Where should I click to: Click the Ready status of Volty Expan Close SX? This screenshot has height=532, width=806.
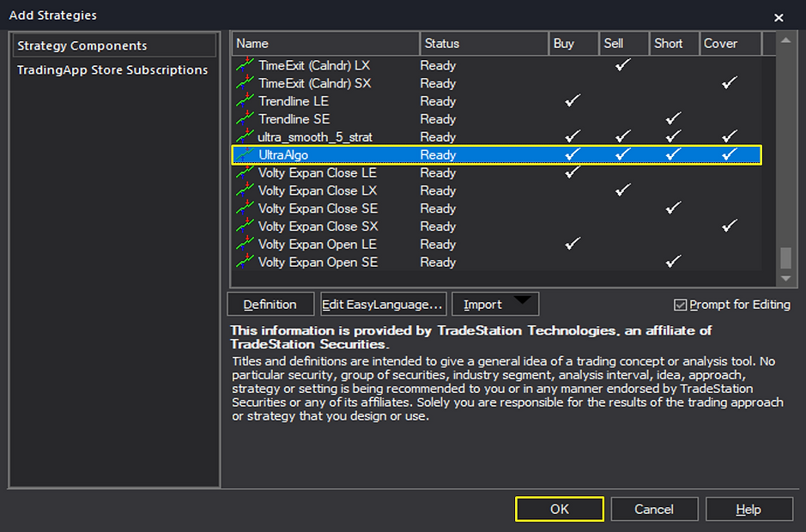438,227
